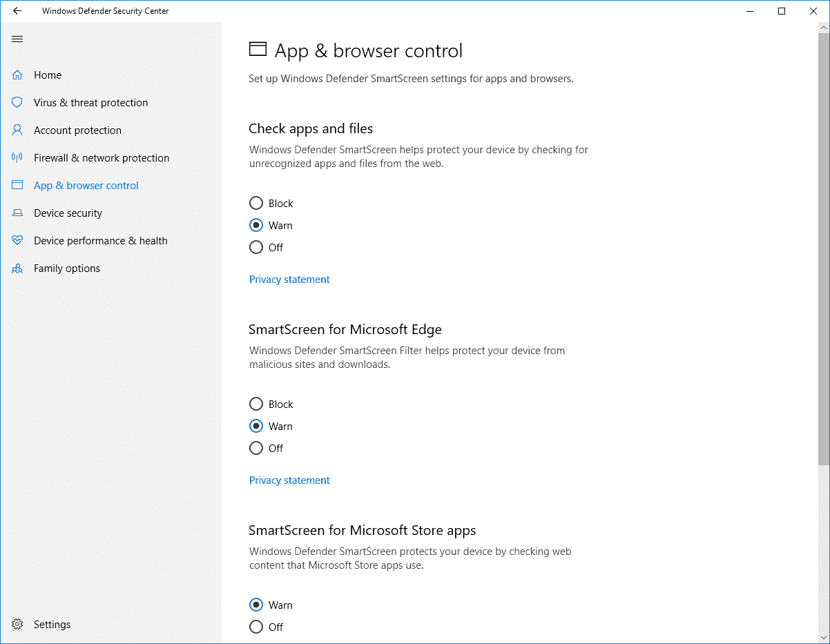830x644 pixels.
Task: Maximize the Windows Defender Security Center window
Action: (782, 11)
